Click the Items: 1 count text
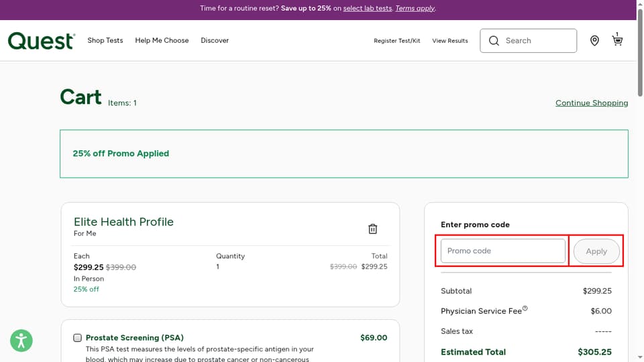 [x=122, y=103]
